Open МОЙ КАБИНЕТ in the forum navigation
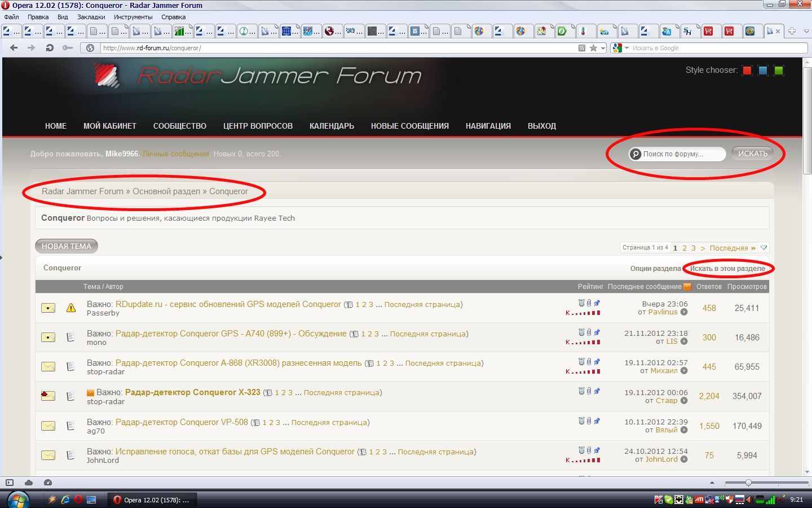 click(x=110, y=126)
